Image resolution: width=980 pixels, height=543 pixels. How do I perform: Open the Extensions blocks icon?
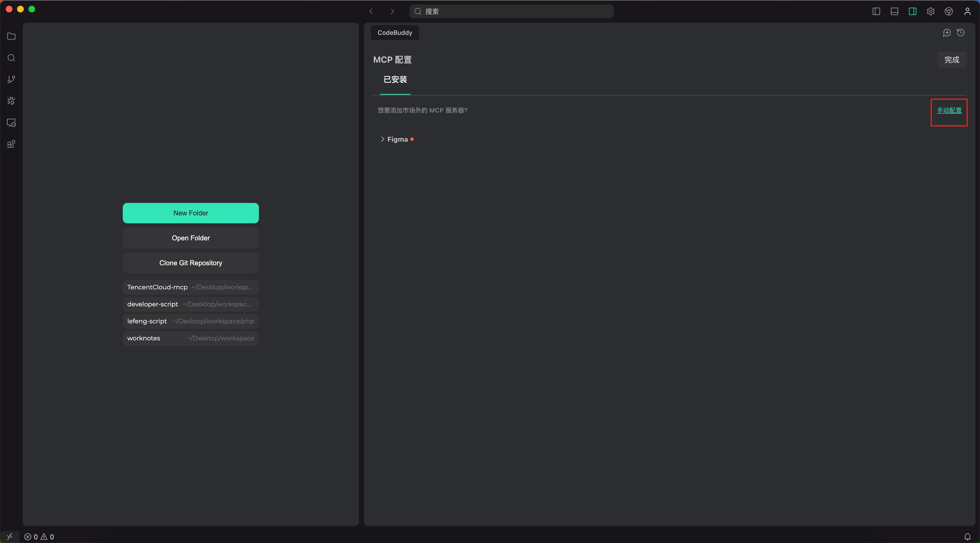tap(11, 144)
